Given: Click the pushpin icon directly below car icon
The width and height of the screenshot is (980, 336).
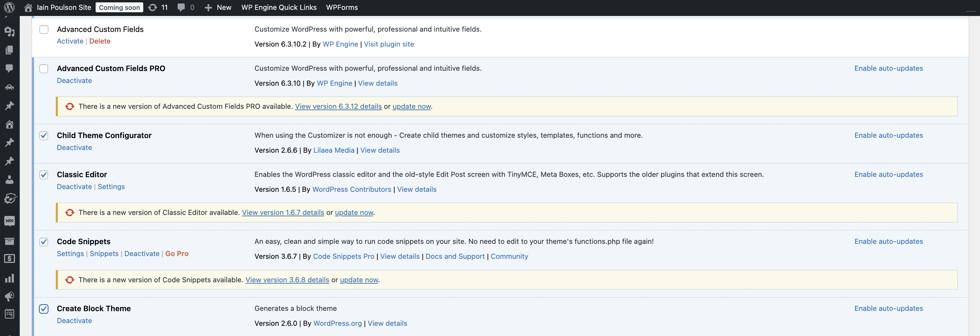Looking at the screenshot, I should tap(10, 106).
